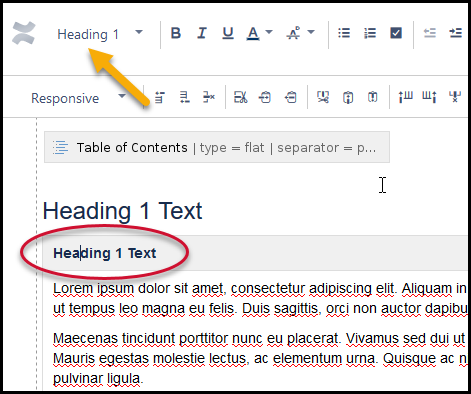Insert table column to the right
The width and height of the screenshot is (471, 394).
(x=429, y=97)
